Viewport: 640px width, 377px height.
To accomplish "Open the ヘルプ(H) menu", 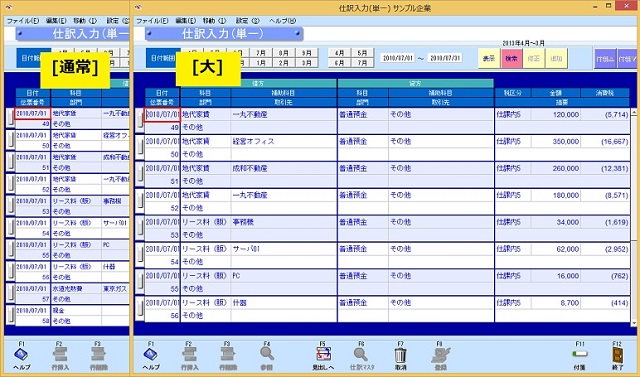I will 282,21.
